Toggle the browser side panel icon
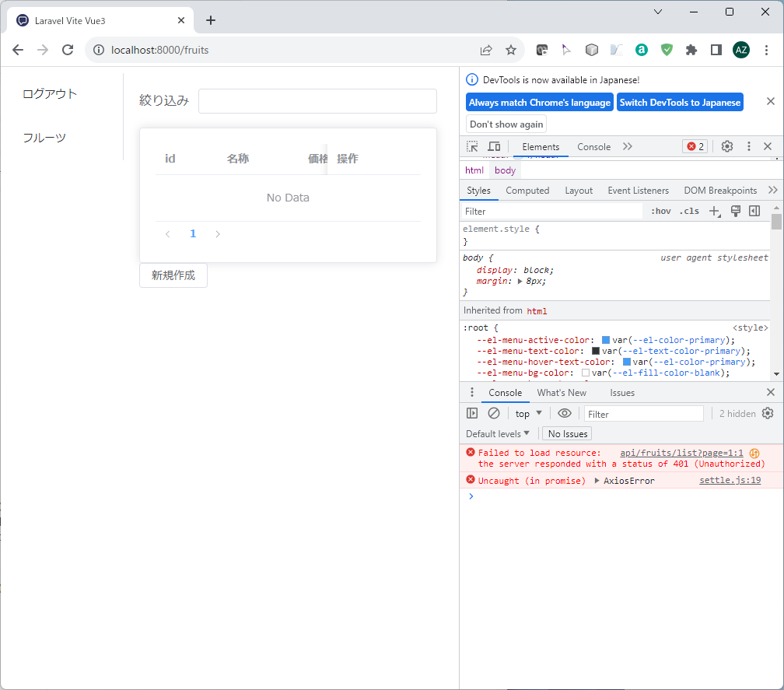The width and height of the screenshot is (784, 690). [716, 50]
